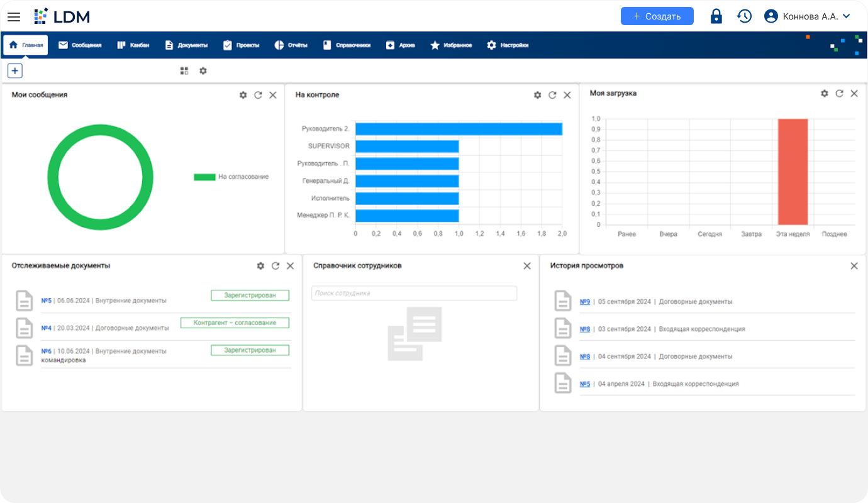Open the Проекты tab

pyautogui.click(x=240, y=45)
